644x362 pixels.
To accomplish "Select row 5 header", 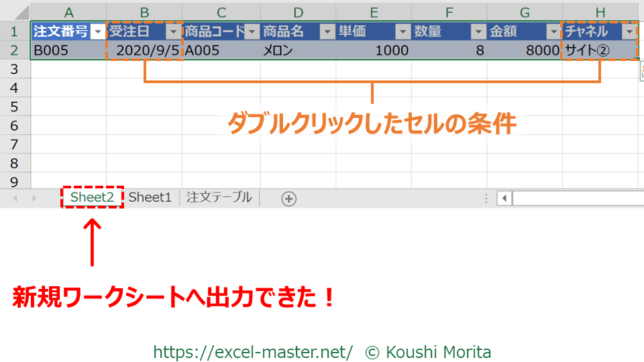I will (14, 107).
